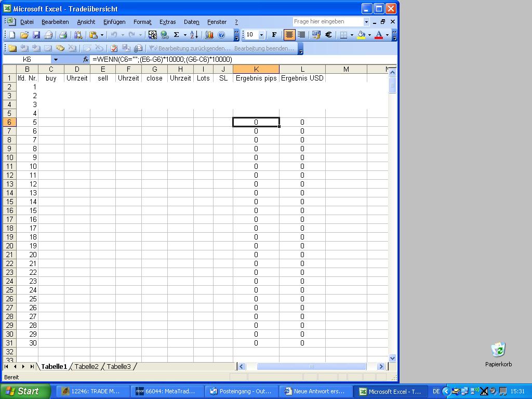Click the Currency format icon

(316, 35)
